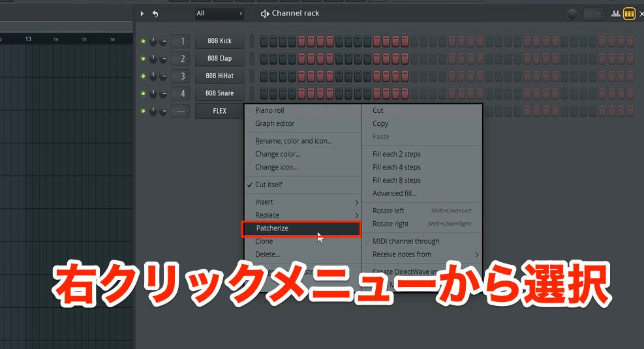Click the 808 Kick channel button
644x349 pixels.
pyautogui.click(x=219, y=41)
